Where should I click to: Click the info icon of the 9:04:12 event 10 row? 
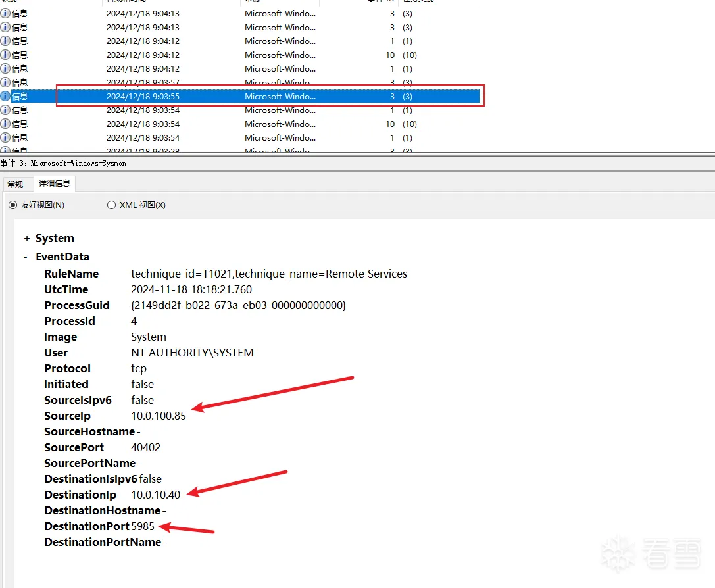pos(5,55)
